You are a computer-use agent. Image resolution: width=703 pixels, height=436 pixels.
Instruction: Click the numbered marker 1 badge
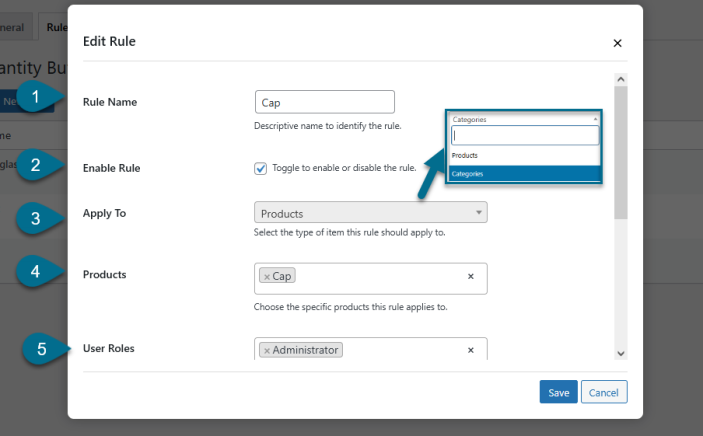click(36, 98)
